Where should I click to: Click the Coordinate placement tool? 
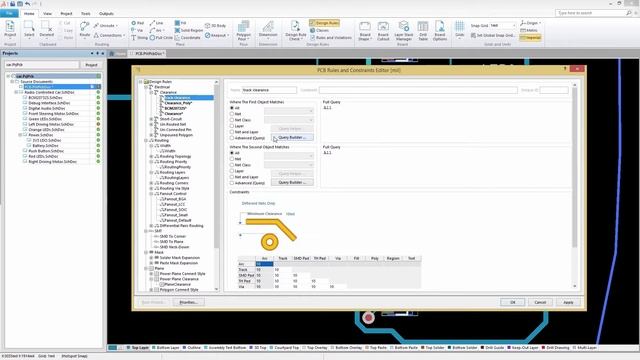(x=187, y=38)
